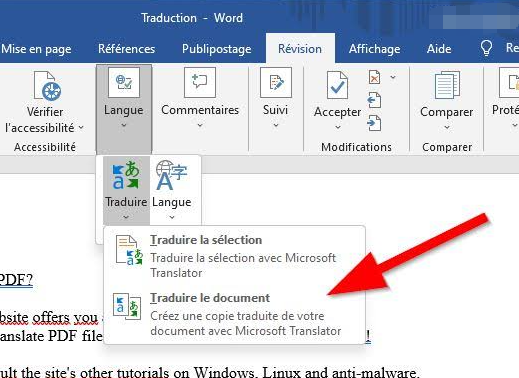Expand the Comparer button dropdown chevron
The image size is (519, 378).
click(447, 127)
